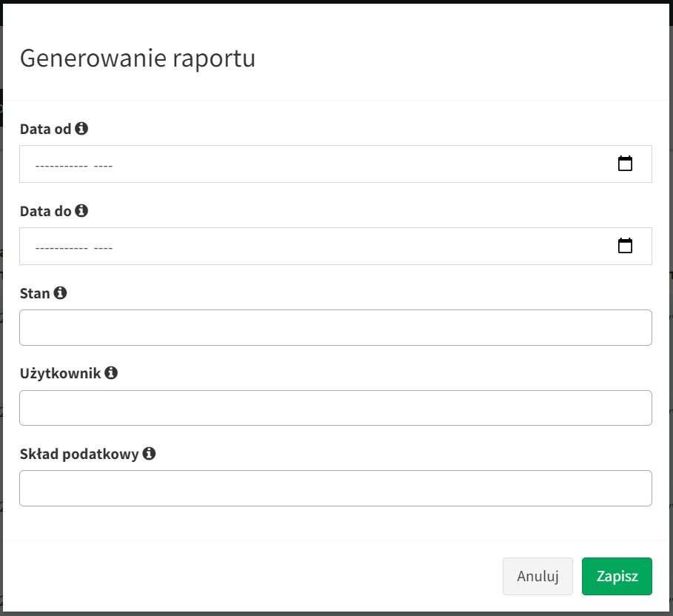Select the Skład podatkowy field

[x=335, y=489]
